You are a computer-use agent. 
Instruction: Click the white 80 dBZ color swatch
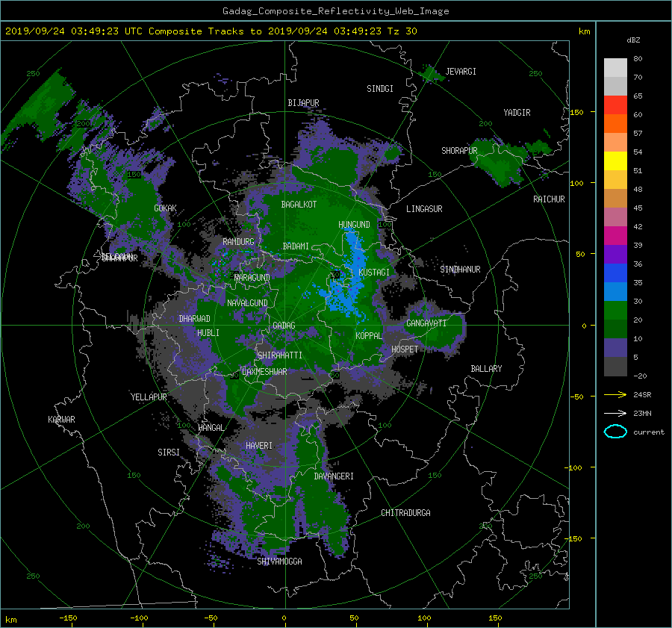[615, 68]
